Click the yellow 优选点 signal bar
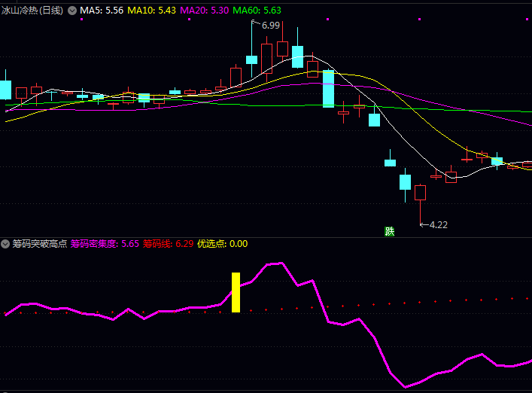 [x=236, y=292]
